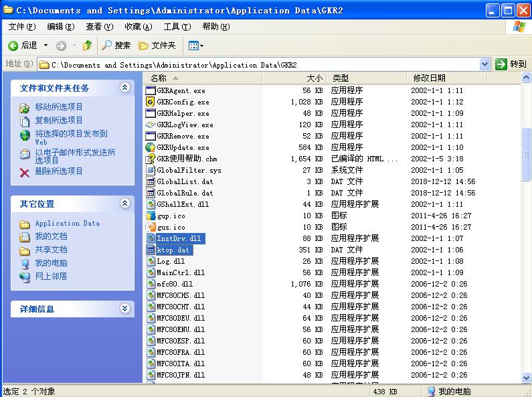
Task: Select the GKRLogView.exe icon
Action: 150,125
